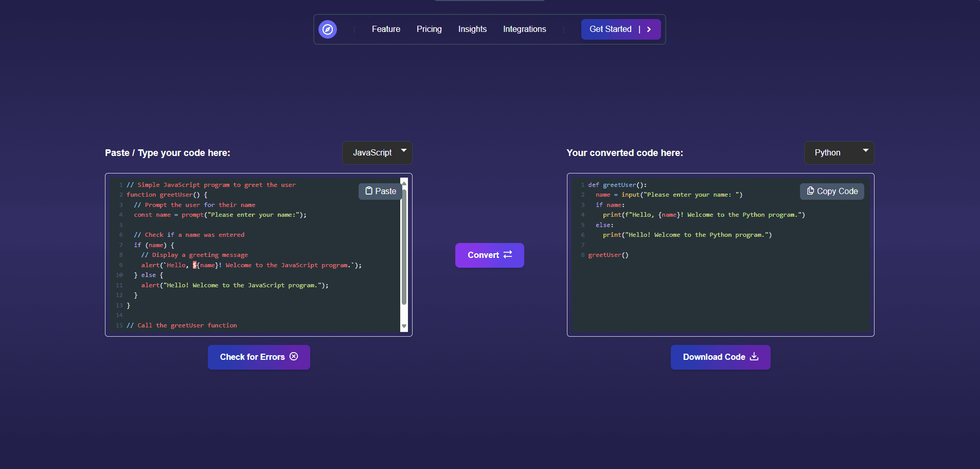Click the compass logo icon
Viewport: 980px width, 469px height.
328,29
